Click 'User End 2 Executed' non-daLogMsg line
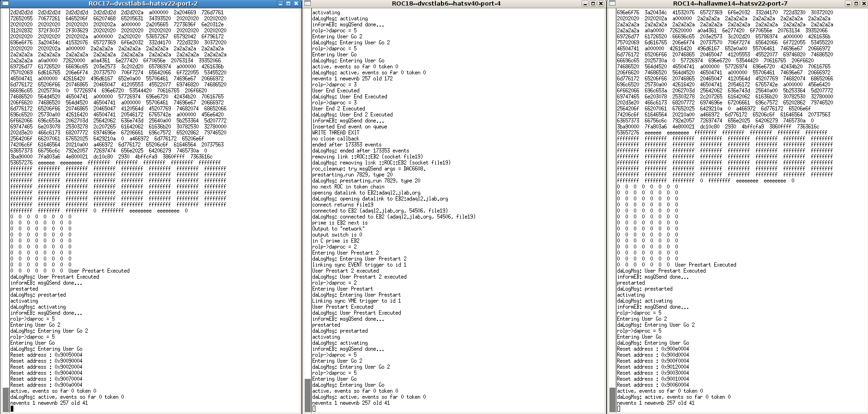This screenshot has height=414, width=868. pyautogui.click(x=338, y=109)
